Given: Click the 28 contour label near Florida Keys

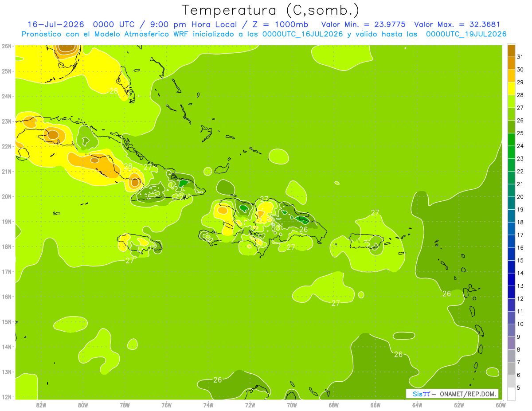Looking at the screenshot, I should (114, 91).
